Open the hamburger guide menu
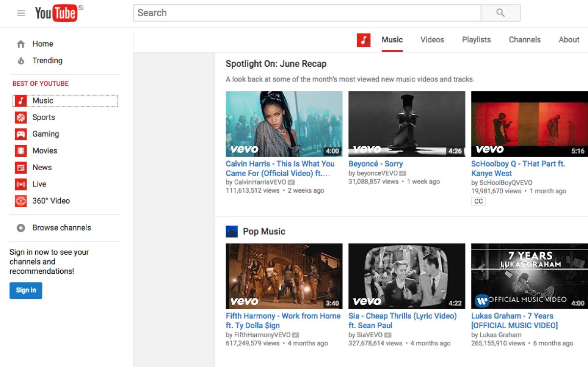 [21, 13]
